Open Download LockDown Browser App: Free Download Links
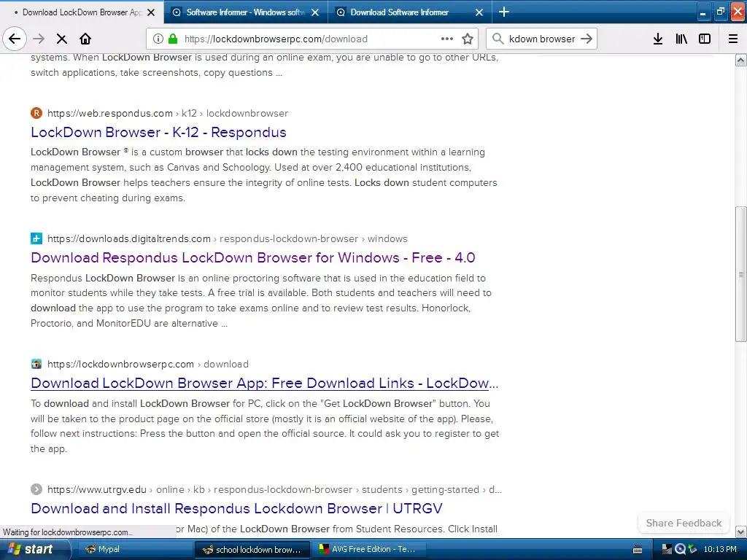Viewport: 747px width, 560px height. coord(264,384)
